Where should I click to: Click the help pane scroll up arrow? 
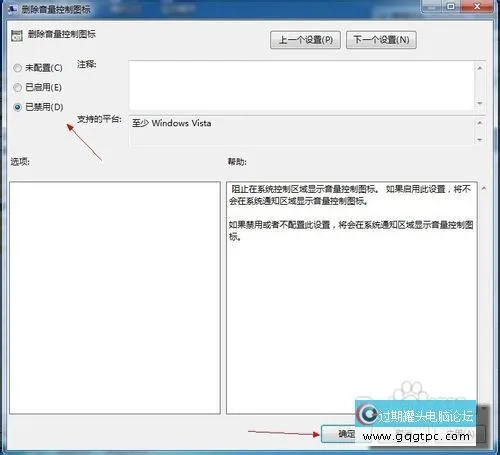pyautogui.click(x=484, y=188)
